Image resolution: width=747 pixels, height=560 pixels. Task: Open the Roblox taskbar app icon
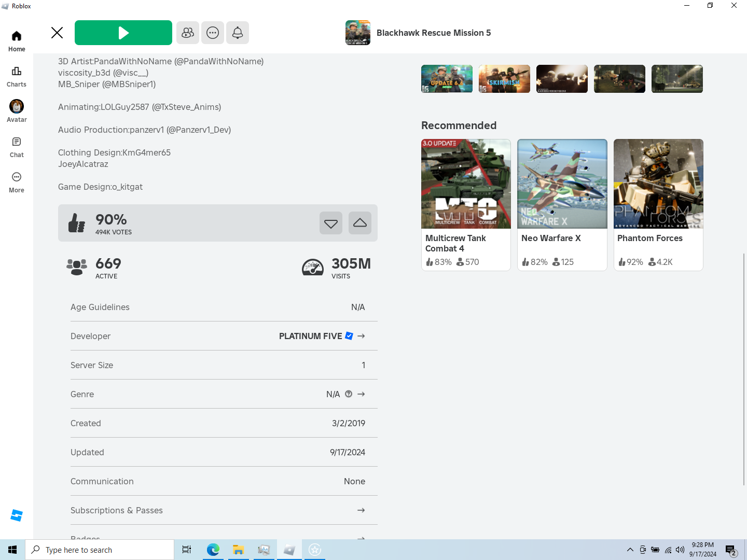tap(289, 550)
